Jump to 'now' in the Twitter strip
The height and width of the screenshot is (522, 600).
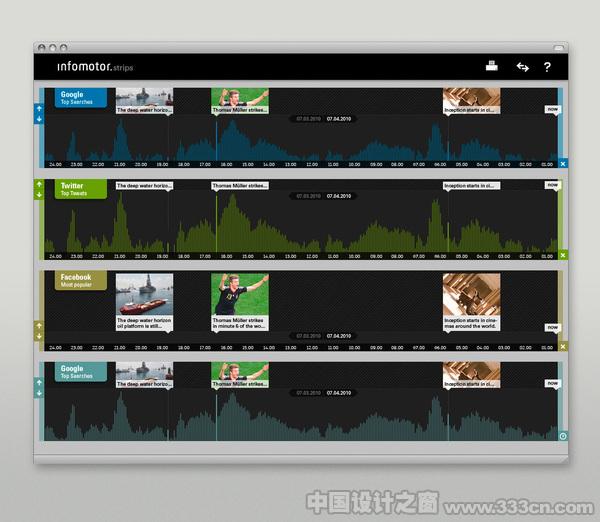pos(553,185)
